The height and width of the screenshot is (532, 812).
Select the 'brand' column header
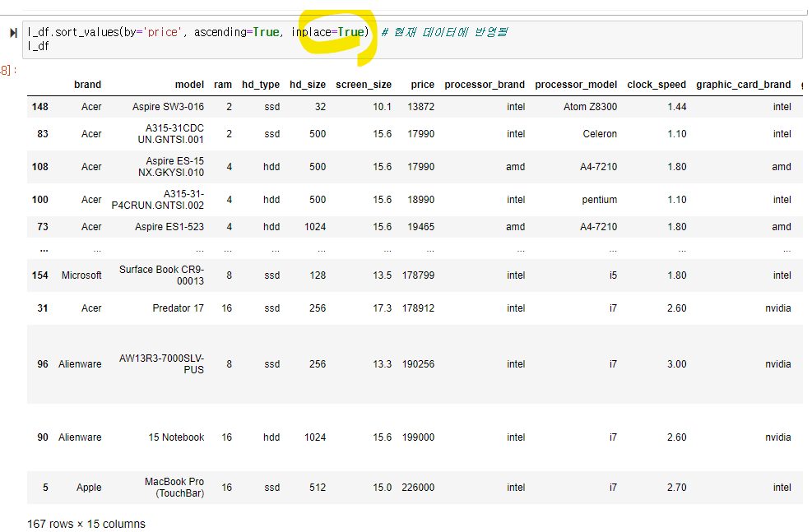pos(87,85)
